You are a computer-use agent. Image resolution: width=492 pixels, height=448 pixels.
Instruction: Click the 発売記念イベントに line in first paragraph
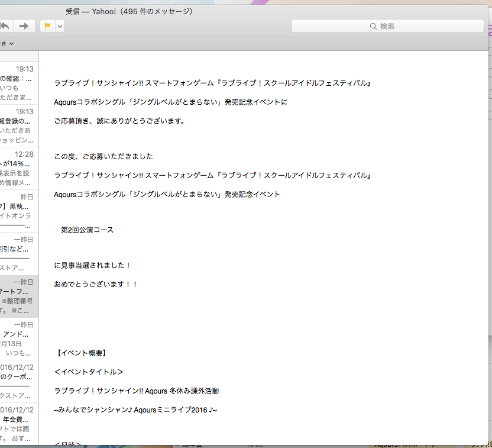pos(171,102)
